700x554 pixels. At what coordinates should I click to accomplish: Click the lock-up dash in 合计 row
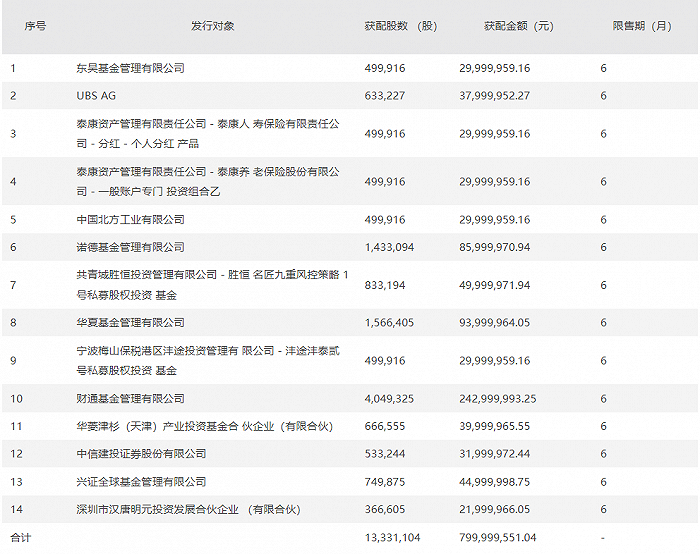pos(603,538)
